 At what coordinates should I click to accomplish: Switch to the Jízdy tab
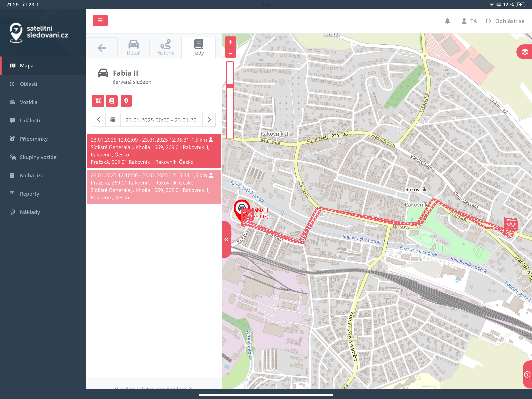[x=198, y=48]
